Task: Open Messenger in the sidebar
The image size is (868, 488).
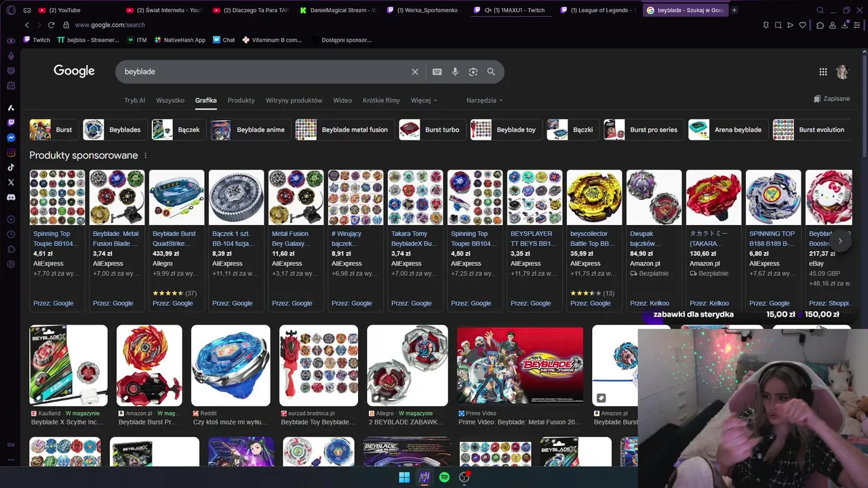Action: (11, 138)
